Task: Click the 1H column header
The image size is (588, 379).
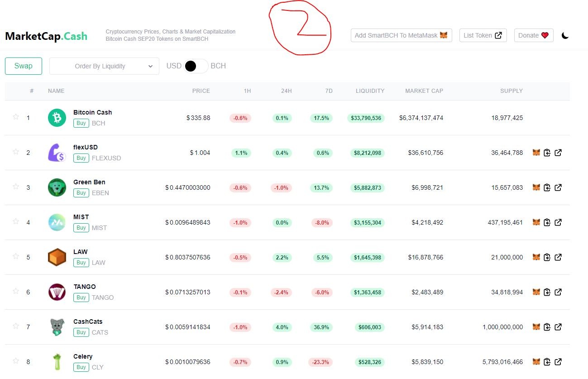Action: point(247,91)
